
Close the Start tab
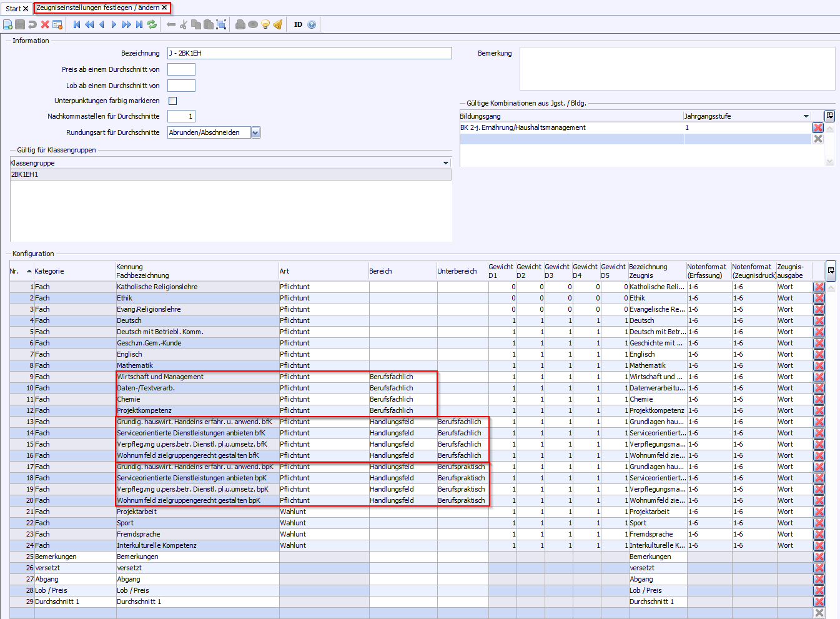tap(26, 9)
